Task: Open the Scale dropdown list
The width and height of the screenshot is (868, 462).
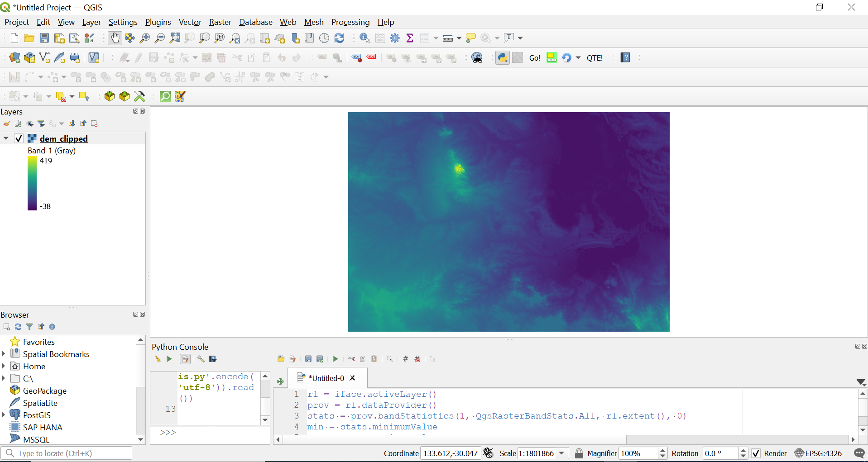Action: pyautogui.click(x=562, y=453)
